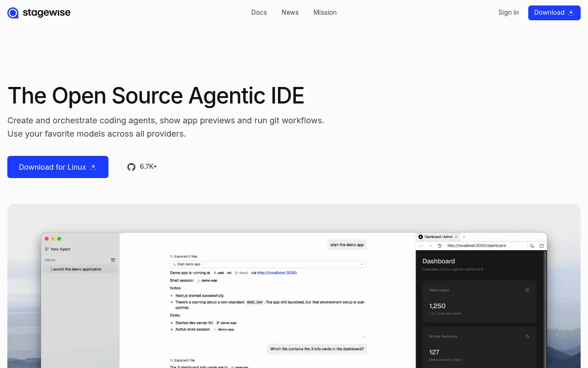This screenshot has width=588, height=368.
Task: Open the http://localhost:3000 link
Action: [277, 273]
